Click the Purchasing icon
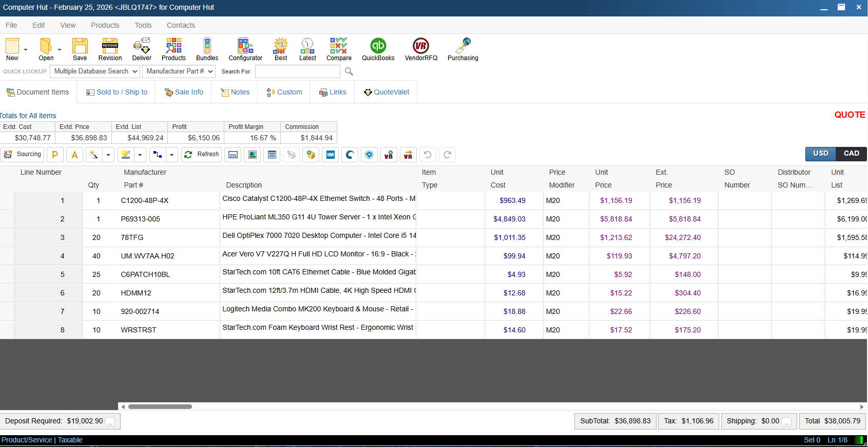 click(x=462, y=49)
